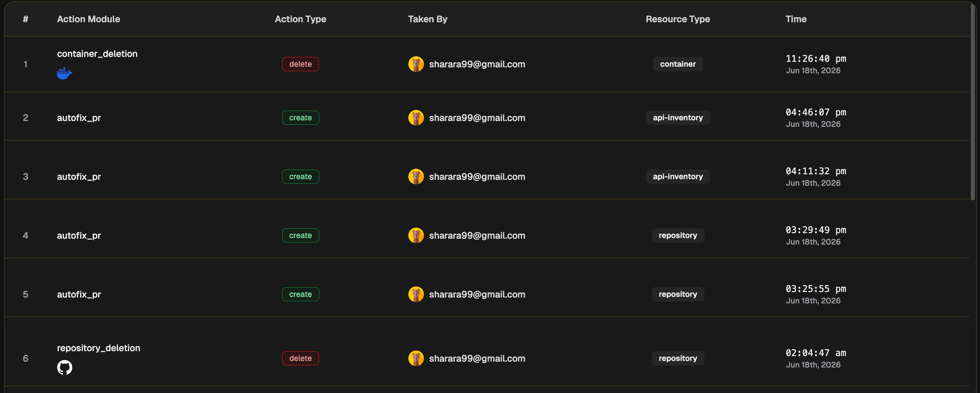The width and height of the screenshot is (980, 393).
Task: Click the GitHub icon under repository_deletion
Action: pyautogui.click(x=65, y=367)
